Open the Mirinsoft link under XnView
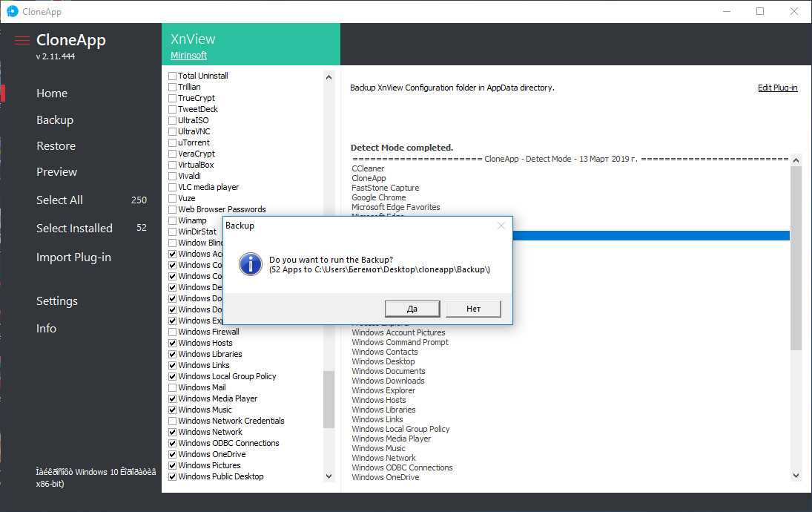This screenshot has width=812, height=512. click(188, 56)
